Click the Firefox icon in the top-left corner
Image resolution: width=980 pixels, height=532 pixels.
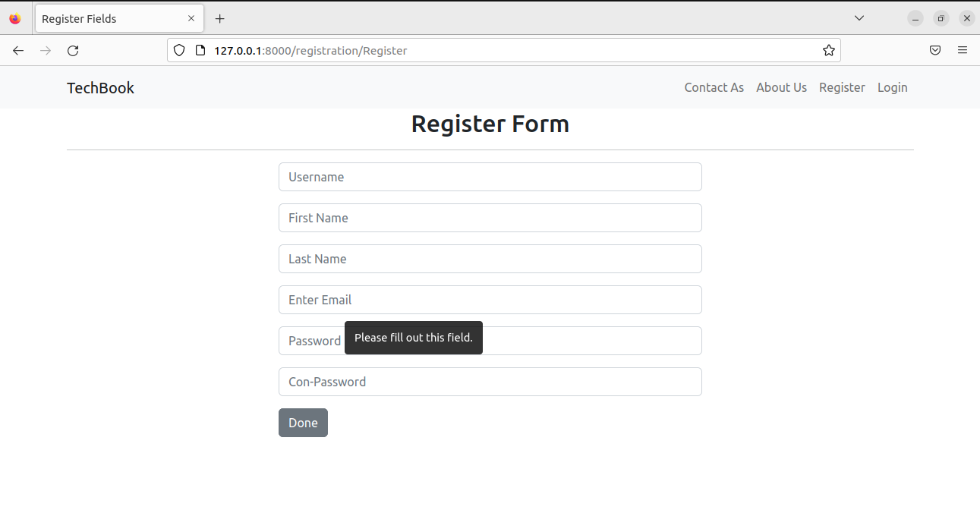[x=14, y=17]
